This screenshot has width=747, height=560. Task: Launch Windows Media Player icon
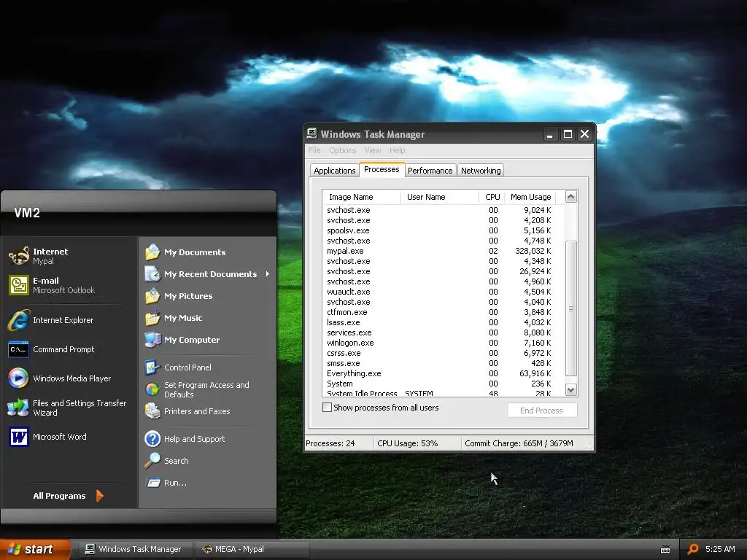18,378
